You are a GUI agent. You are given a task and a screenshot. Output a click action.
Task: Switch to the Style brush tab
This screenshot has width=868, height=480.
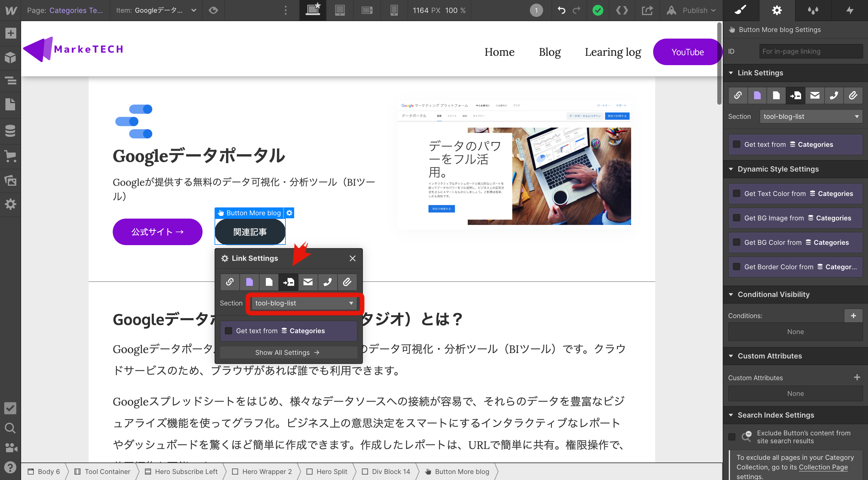pos(741,10)
